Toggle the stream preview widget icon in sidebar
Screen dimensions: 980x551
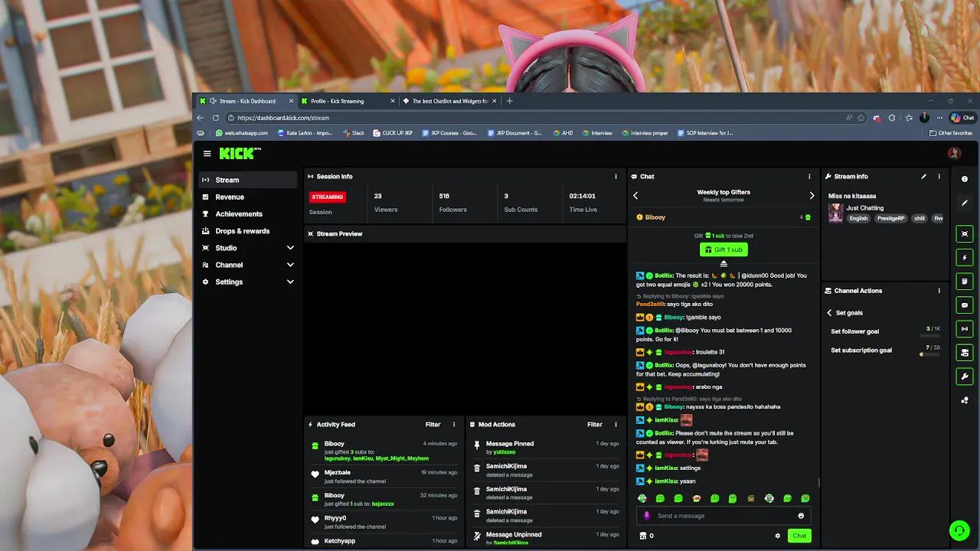(x=965, y=233)
